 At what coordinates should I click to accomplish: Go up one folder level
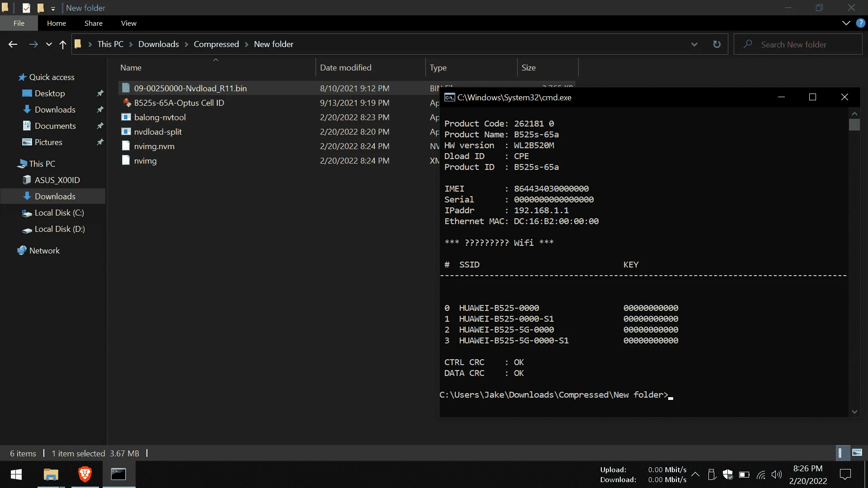tap(63, 44)
